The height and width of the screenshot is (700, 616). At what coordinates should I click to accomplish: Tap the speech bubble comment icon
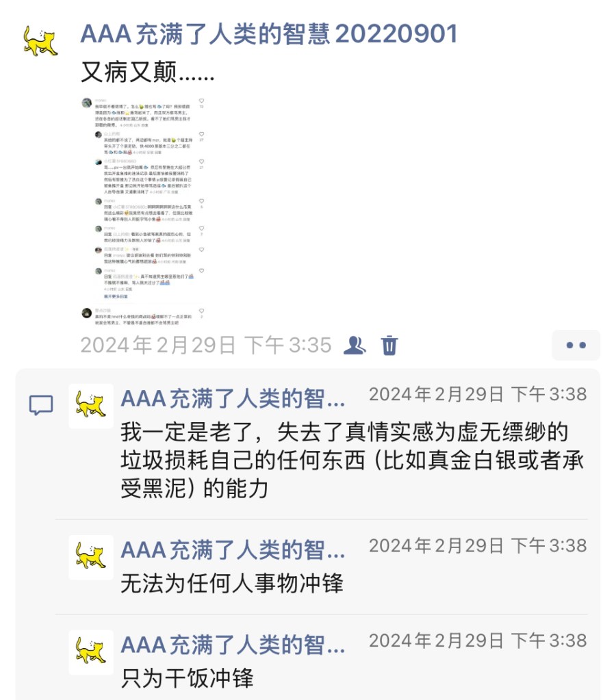click(x=41, y=405)
